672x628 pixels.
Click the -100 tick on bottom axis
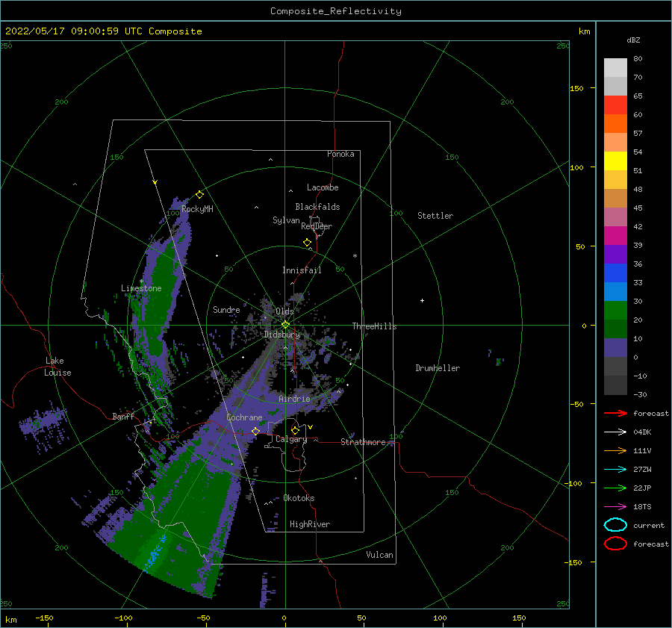(x=123, y=618)
